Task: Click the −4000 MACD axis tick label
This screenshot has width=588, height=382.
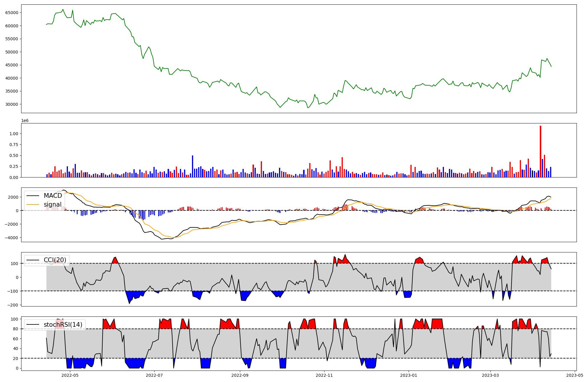Action: pyautogui.click(x=11, y=238)
